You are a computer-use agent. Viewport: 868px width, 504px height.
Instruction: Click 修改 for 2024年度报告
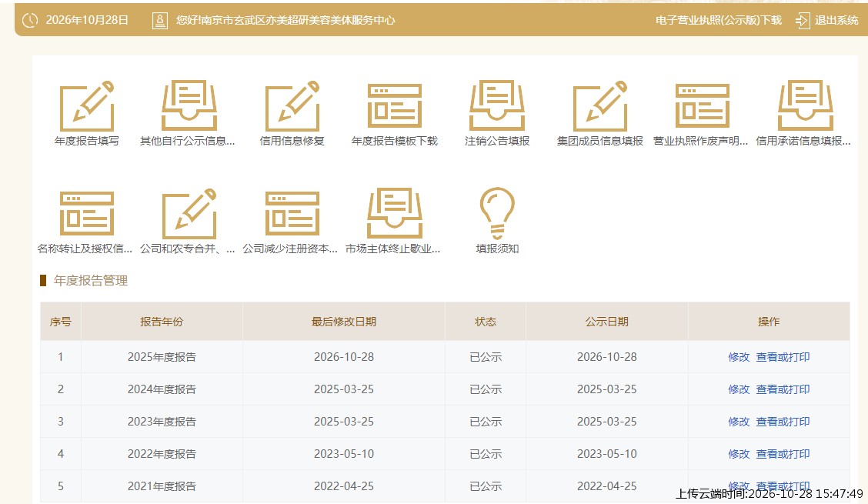tap(739, 389)
